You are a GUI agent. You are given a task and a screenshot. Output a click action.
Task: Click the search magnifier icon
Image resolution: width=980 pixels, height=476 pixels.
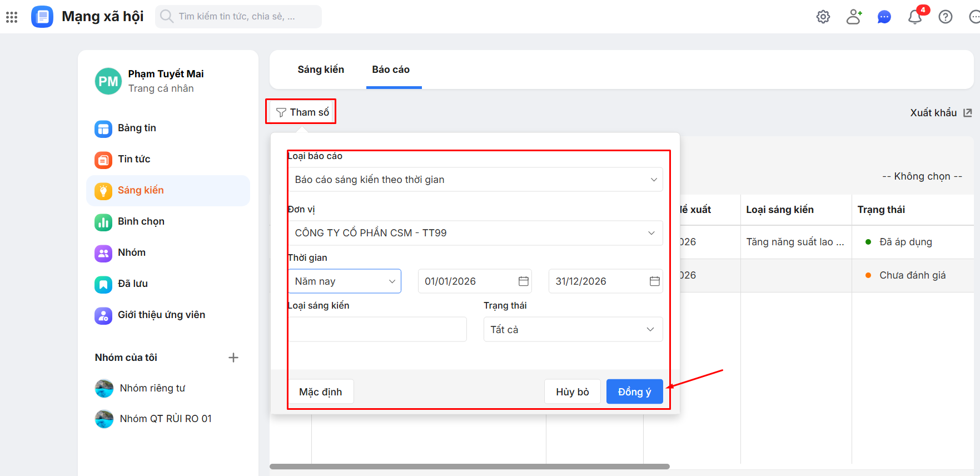click(166, 16)
